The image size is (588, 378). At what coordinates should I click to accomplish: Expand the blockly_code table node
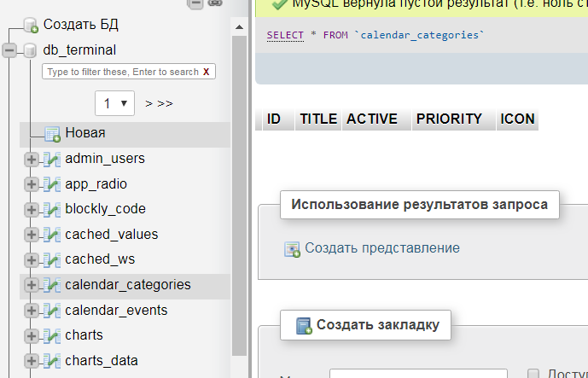32,210
